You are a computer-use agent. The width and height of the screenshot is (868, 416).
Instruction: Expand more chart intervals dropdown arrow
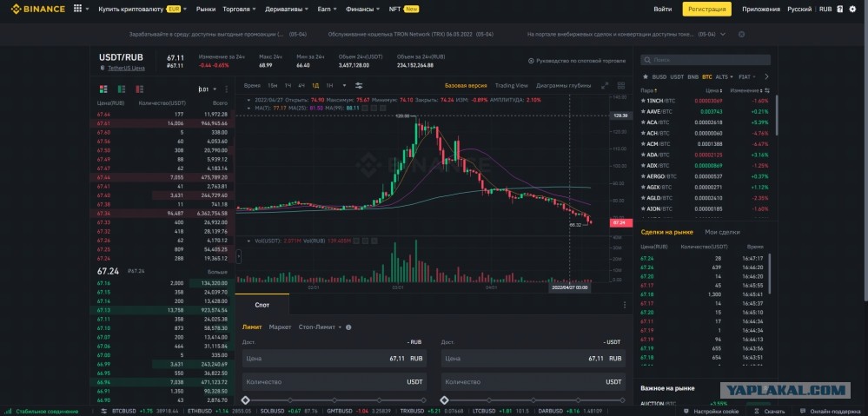pyautogui.click(x=344, y=86)
